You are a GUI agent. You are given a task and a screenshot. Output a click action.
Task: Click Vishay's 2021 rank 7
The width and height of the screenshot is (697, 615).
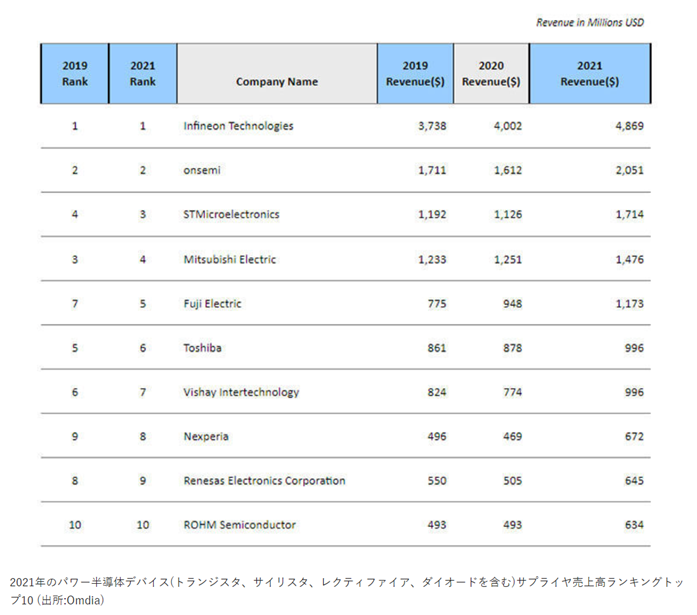[143, 392]
